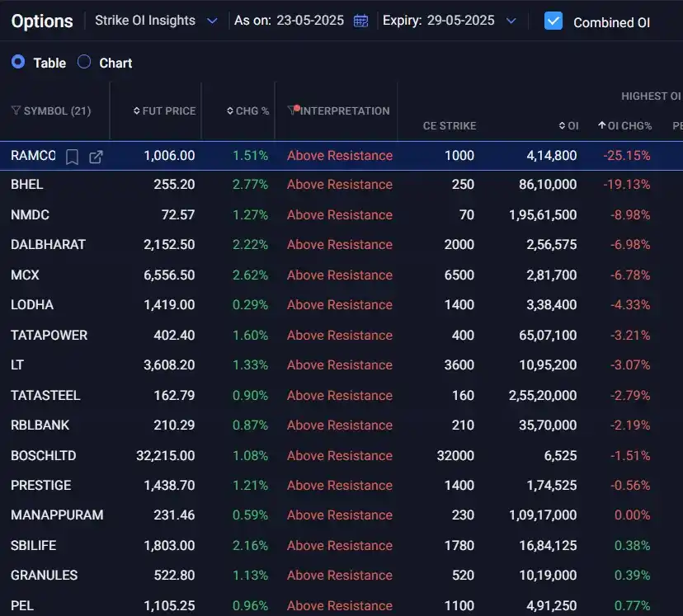This screenshot has height=616, width=683.
Task: Select the Chart view radio button
Action: pos(84,62)
